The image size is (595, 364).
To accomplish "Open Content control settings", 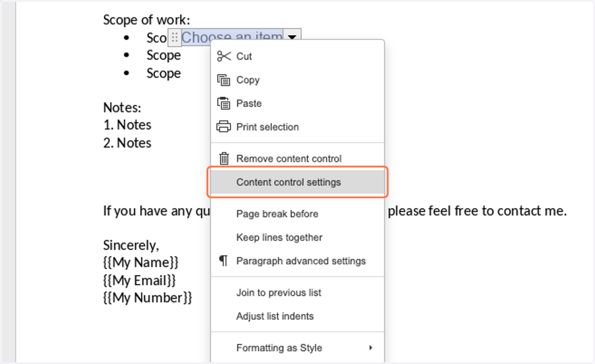I will pyautogui.click(x=297, y=182).
